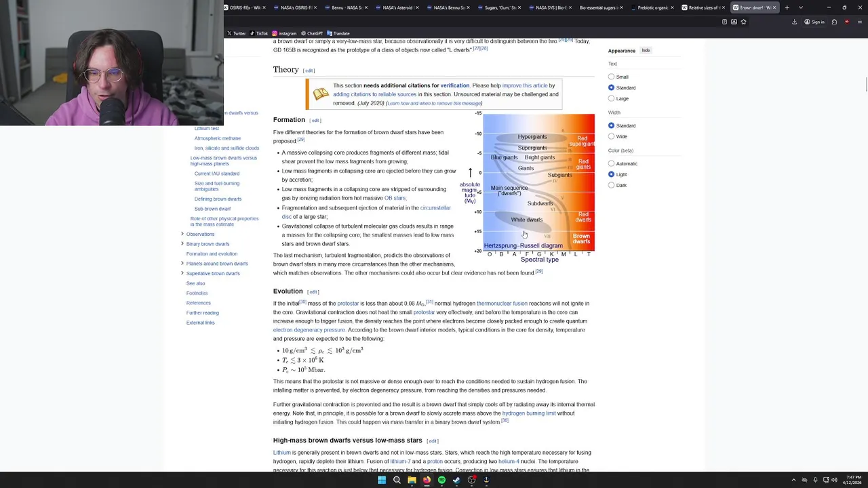Go to Formation and evolution section

pos(212,253)
